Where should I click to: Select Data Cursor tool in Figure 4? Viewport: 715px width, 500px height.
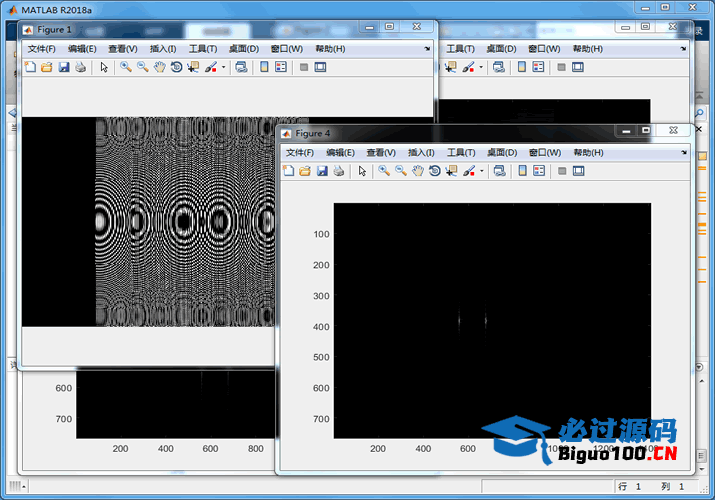point(451,171)
